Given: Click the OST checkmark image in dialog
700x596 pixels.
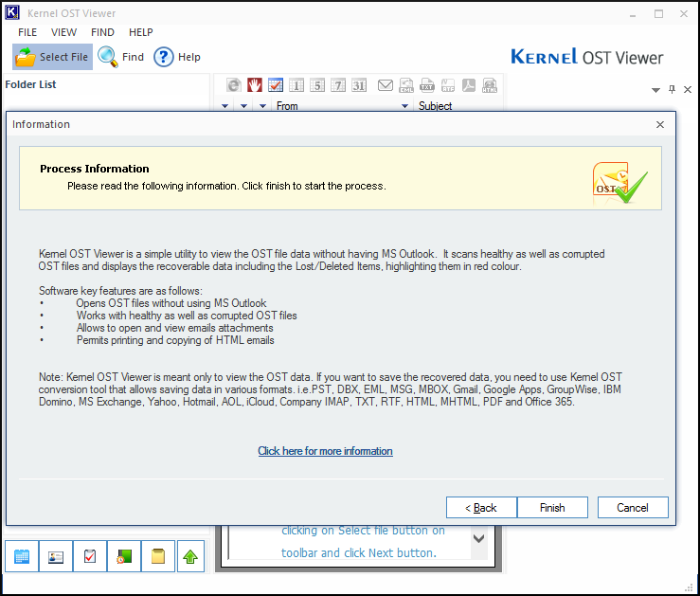Looking at the screenshot, I should (619, 182).
